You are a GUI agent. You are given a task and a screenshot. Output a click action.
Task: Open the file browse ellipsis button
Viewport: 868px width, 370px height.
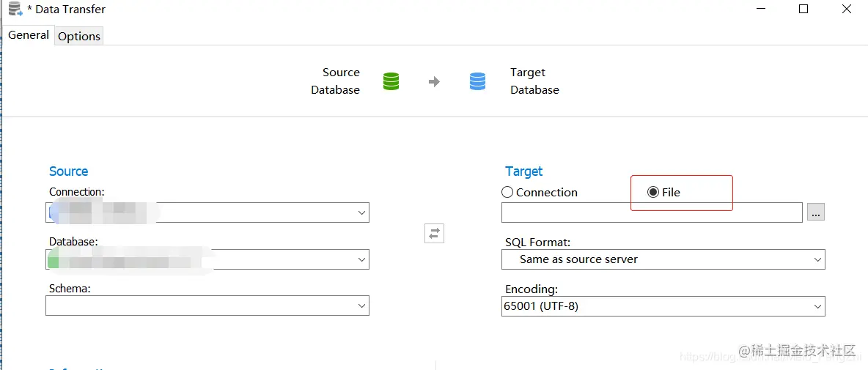click(x=816, y=212)
